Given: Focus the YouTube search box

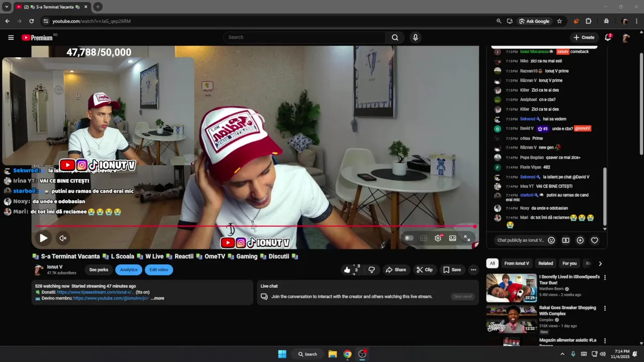Looking at the screenshot, I should pyautogui.click(x=304, y=37).
